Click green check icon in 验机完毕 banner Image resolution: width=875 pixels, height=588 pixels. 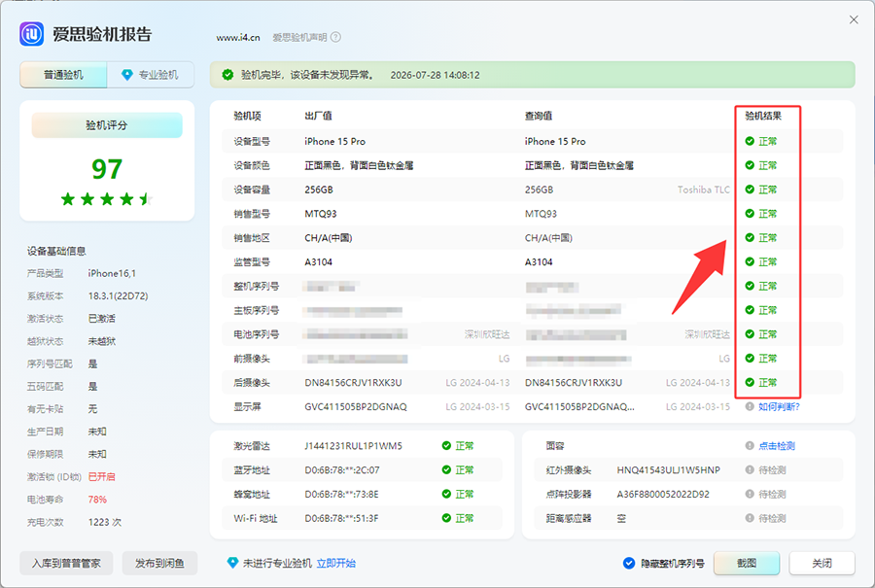tap(227, 75)
